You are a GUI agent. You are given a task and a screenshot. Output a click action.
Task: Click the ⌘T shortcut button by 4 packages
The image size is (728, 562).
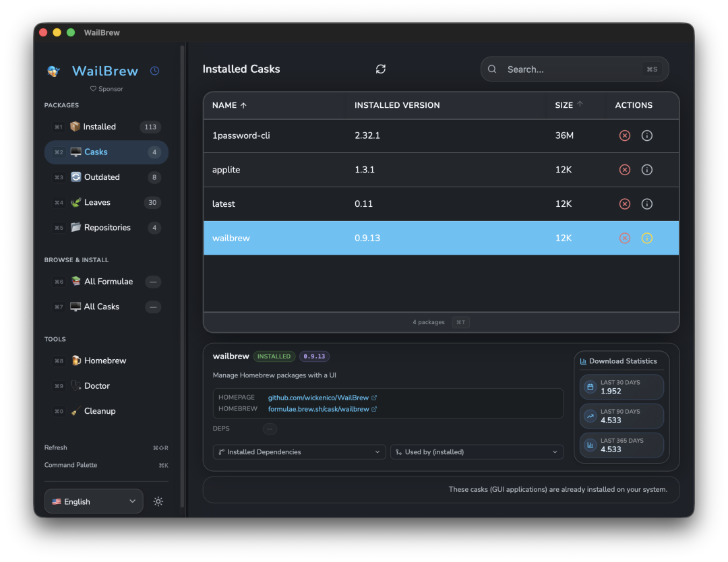pos(460,322)
